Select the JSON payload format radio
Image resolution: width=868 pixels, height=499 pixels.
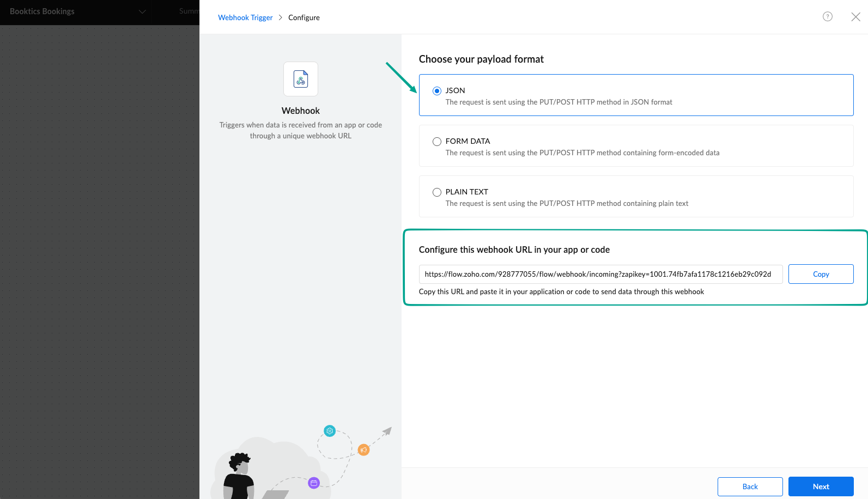436,91
